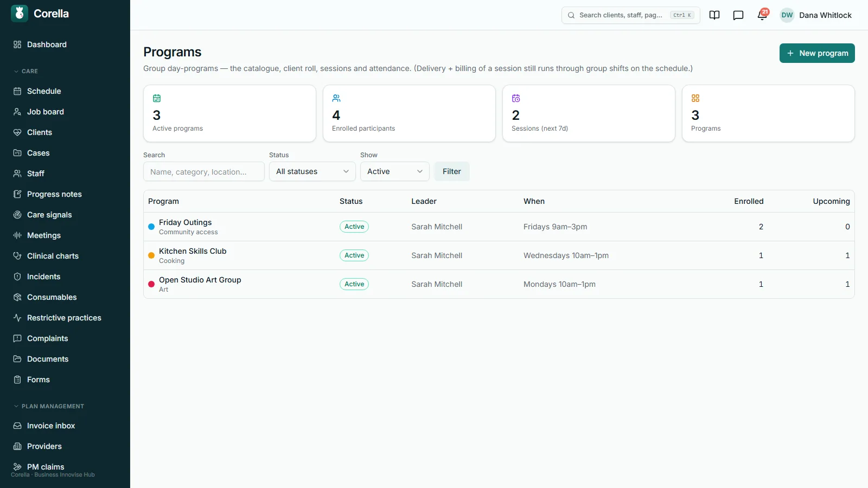Click the Filter button
This screenshot has width=868, height=488.
click(452, 171)
